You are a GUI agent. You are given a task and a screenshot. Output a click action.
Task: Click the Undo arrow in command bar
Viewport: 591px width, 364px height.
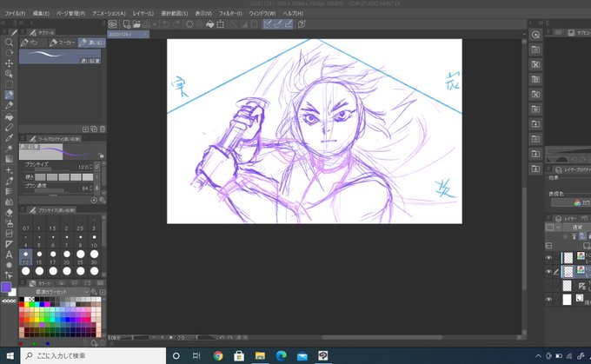pyautogui.click(x=166, y=24)
